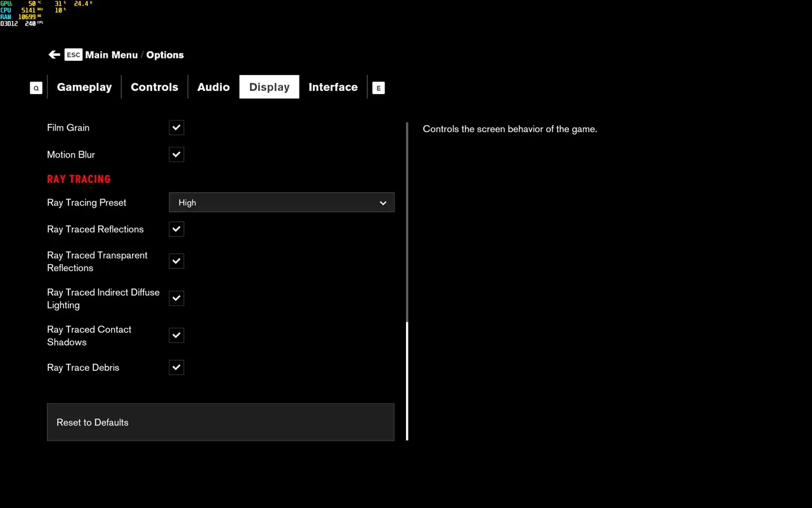Image resolution: width=812 pixels, height=508 pixels.
Task: Click the Options breadcrumb label
Action: (165, 55)
